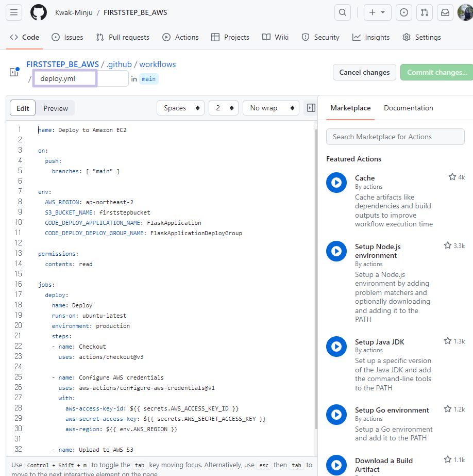The image size is (473, 476).
Task: Open the repository Settings tab
Action: coord(422,37)
